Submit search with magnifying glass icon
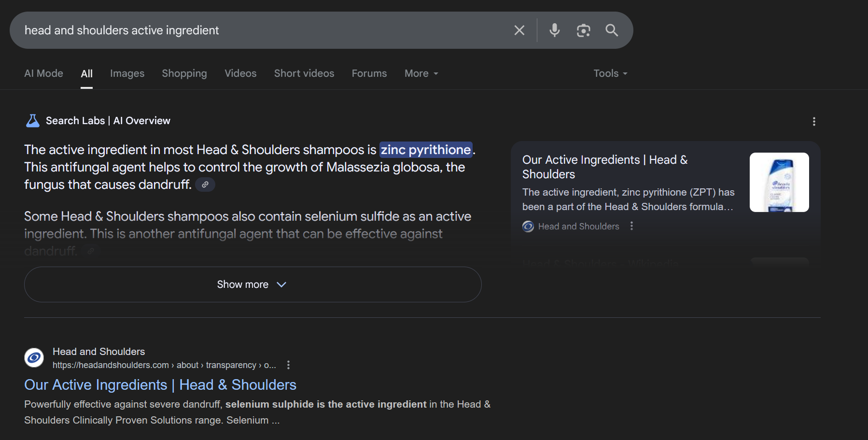Screen dimensions: 868x440 coord(612,30)
